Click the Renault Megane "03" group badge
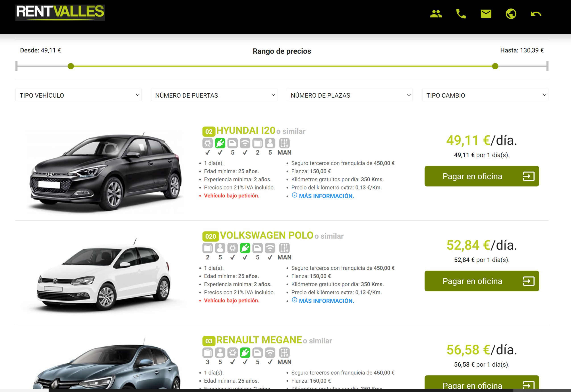The height and width of the screenshot is (392, 571). pyautogui.click(x=209, y=341)
